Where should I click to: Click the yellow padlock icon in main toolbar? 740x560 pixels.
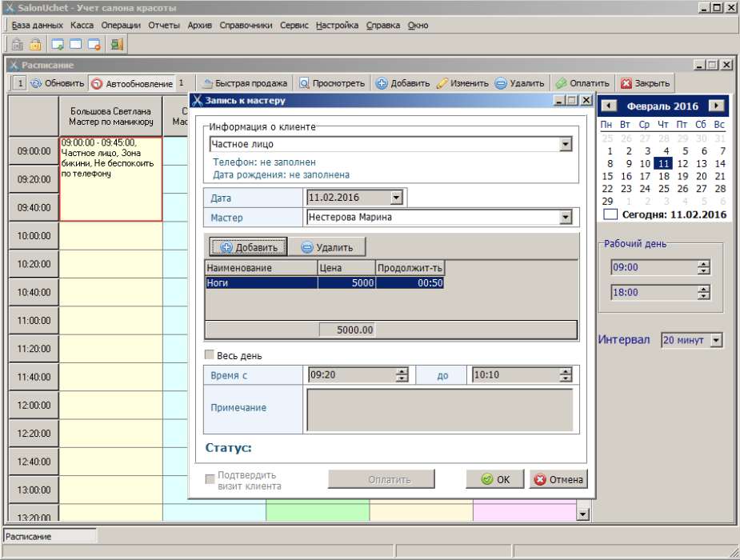click(35, 44)
